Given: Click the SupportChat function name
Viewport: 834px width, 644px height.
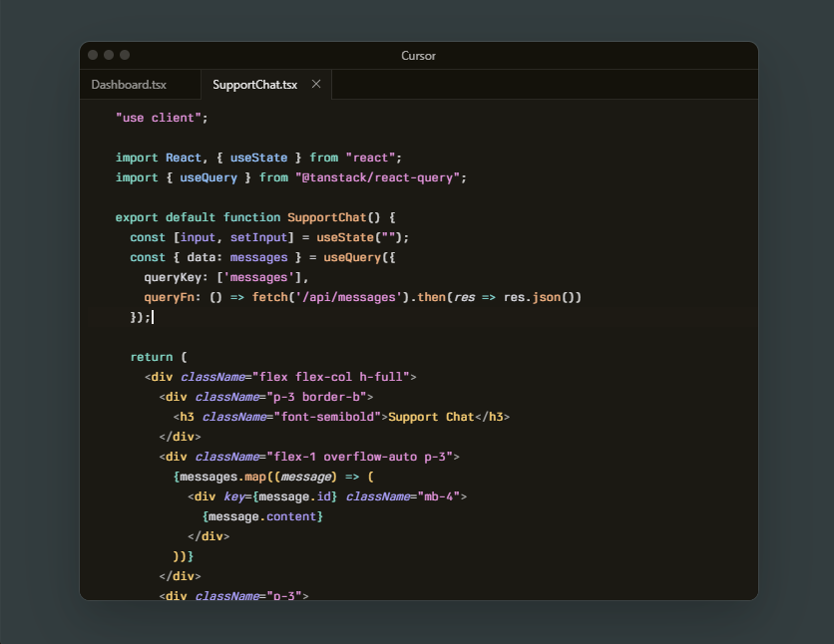Looking at the screenshot, I should (326, 217).
